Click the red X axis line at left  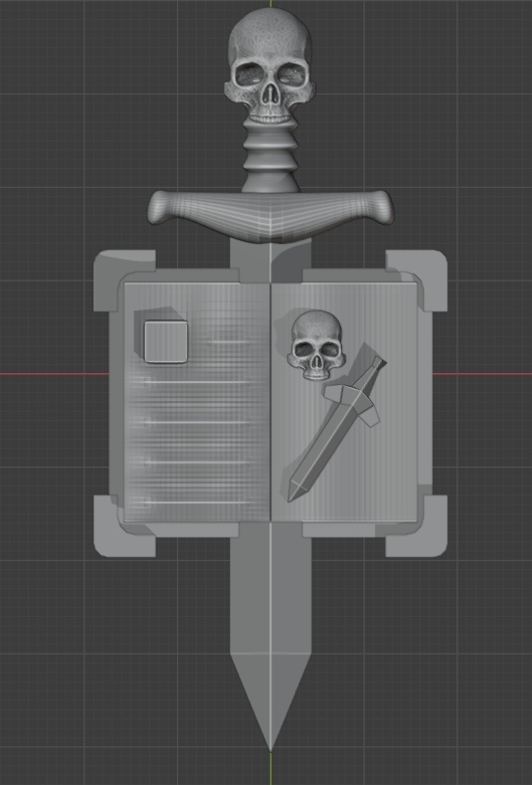pyautogui.click(x=54, y=373)
